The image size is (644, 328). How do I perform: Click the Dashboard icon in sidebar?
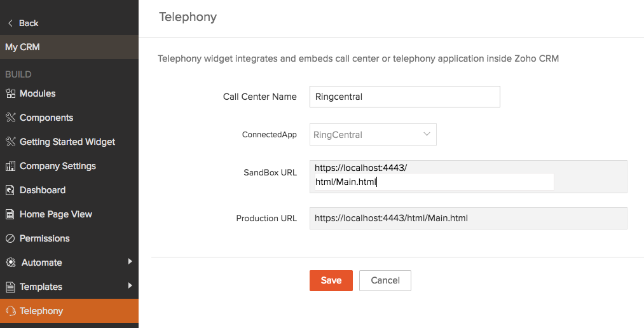tap(10, 190)
